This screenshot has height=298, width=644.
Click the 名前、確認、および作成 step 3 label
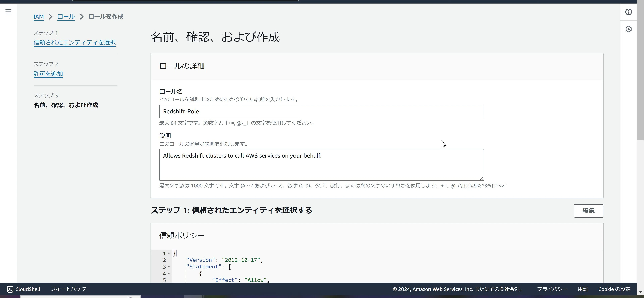pos(66,105)
